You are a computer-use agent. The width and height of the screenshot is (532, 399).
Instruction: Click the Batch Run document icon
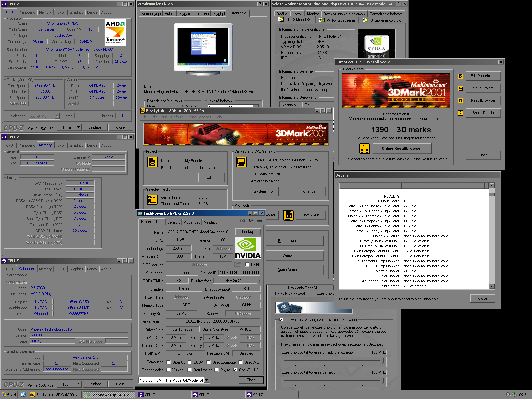[288, 215]
